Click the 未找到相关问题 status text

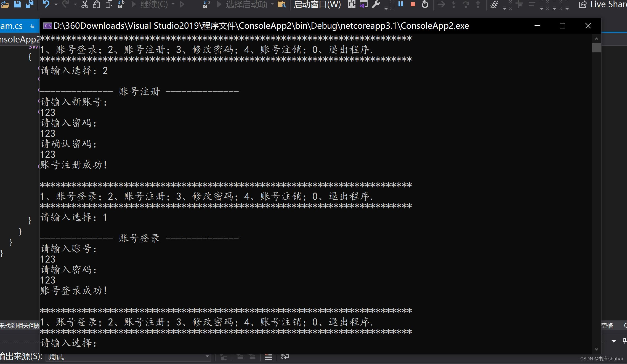(x=20, y=326)
